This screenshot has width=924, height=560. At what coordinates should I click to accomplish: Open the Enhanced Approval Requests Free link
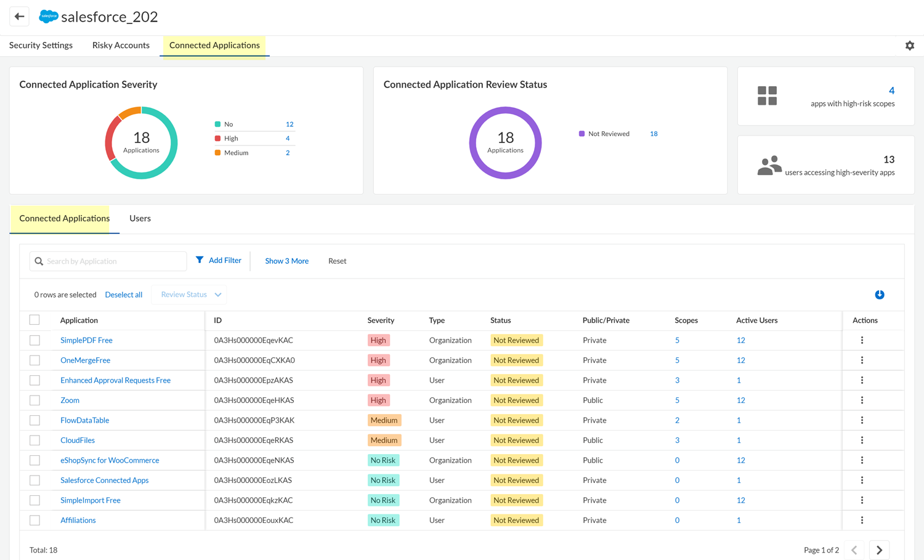[x=115, y=381]
